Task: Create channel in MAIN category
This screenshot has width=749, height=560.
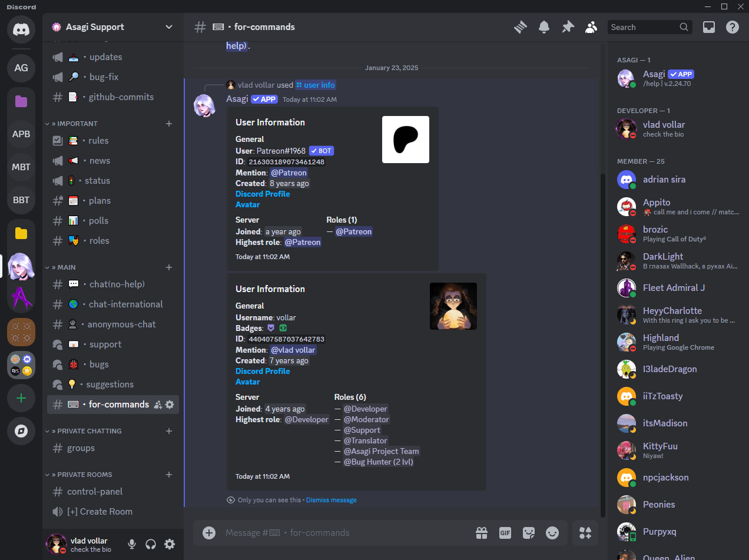Action: [x=169, y=267]
